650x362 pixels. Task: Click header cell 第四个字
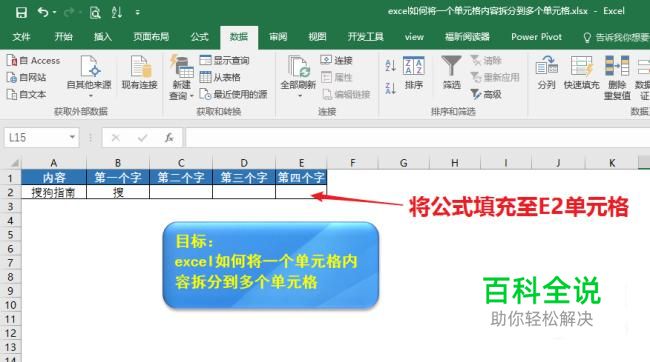301,177
